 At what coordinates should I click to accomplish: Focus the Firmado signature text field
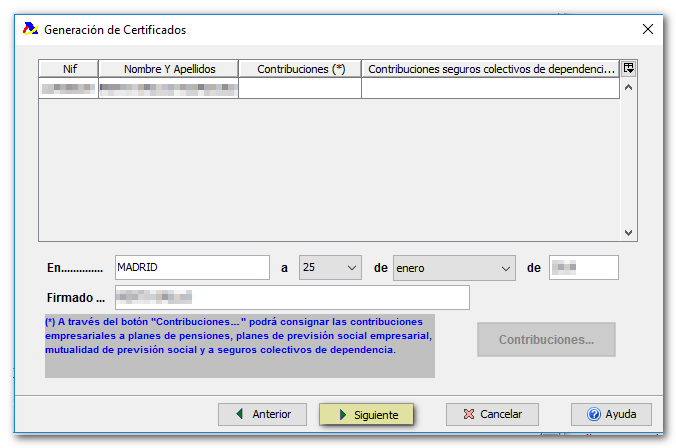click(292, 298)
